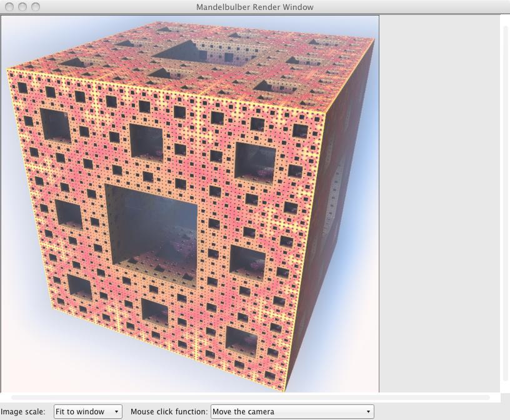Open the Mouse click function dropdown
This screenshot has height=420, width=510.
click(x=292, y=412)
